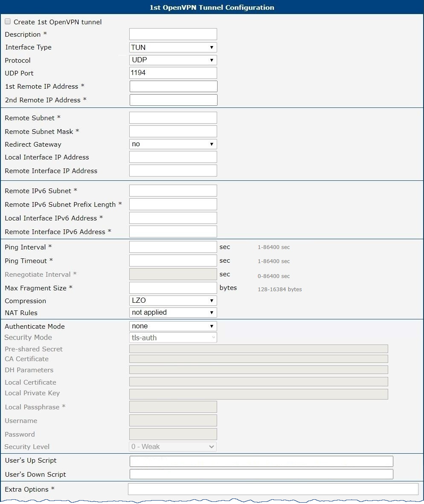Click the Remote Interface IP Address field
This screenshot has height=504, width=424.
coord(173,171)
